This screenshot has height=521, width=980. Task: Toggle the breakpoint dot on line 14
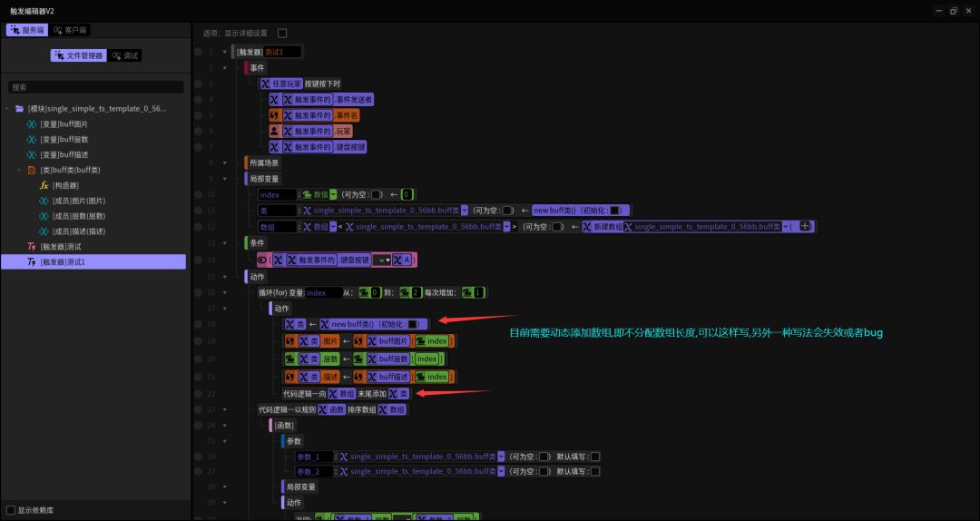coord(198,260)
